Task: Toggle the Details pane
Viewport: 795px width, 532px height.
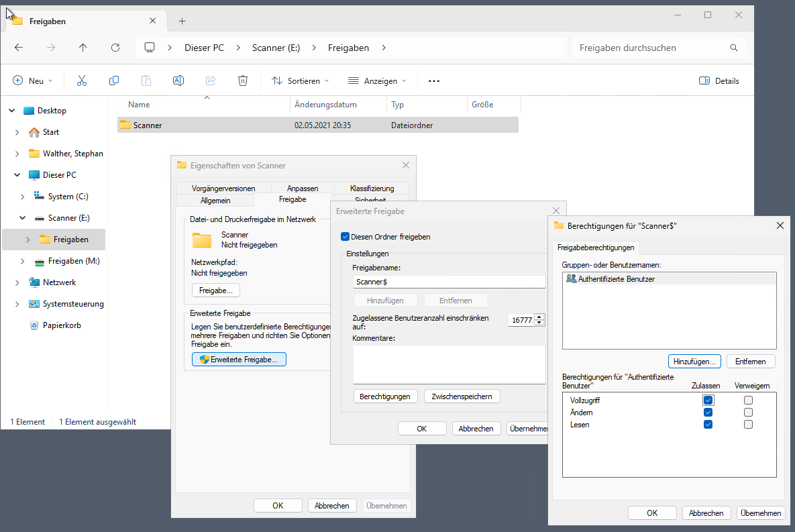Action: coord(719,81)
